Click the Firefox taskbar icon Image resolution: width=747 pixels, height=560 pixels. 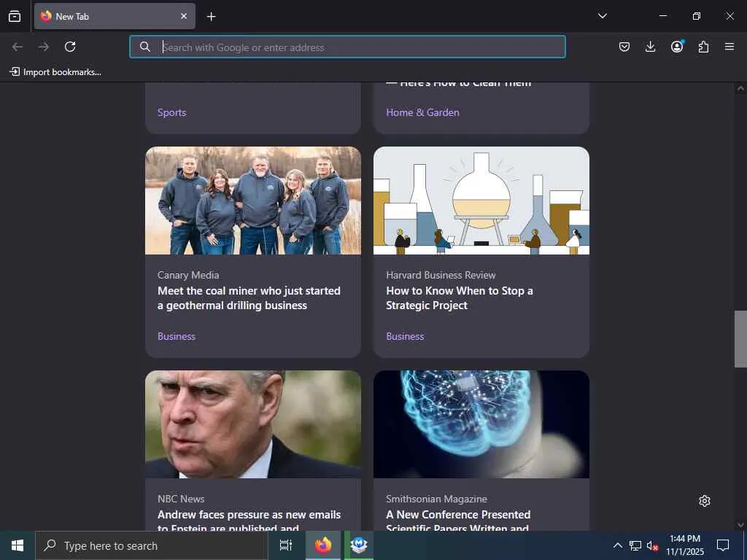tap(323, 545)
